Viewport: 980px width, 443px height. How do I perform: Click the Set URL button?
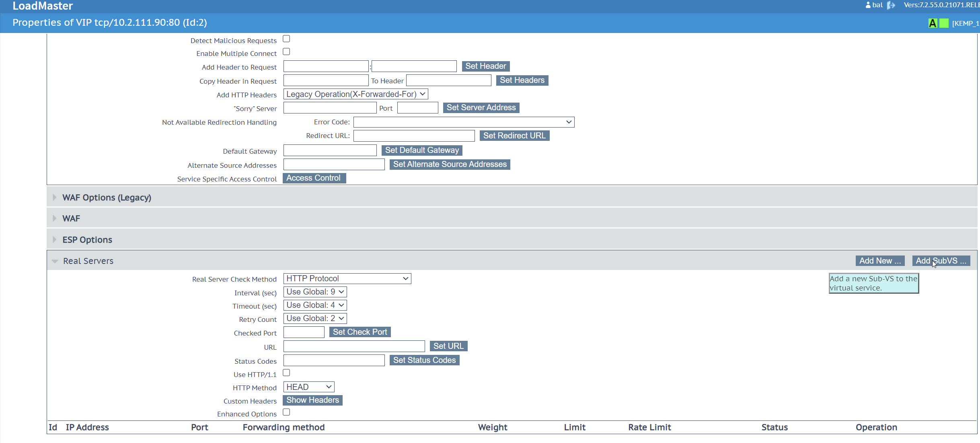[x=448, y=346]
